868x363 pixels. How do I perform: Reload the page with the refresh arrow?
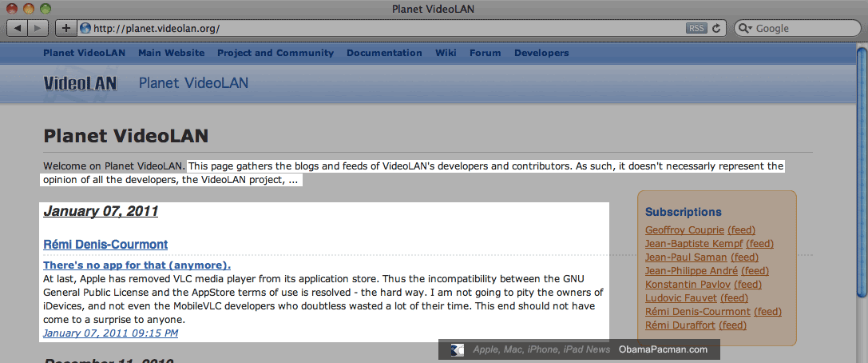click(716, 28)
